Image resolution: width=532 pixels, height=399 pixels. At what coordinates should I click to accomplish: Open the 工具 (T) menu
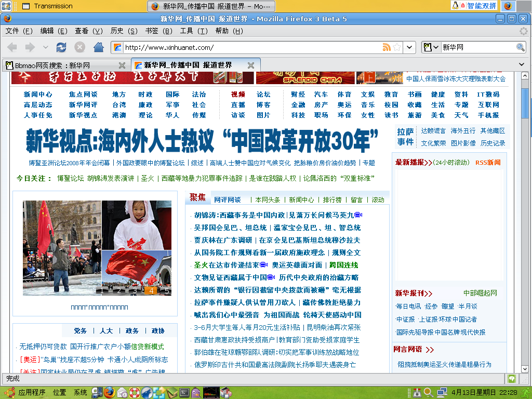[x=194, y=31]
